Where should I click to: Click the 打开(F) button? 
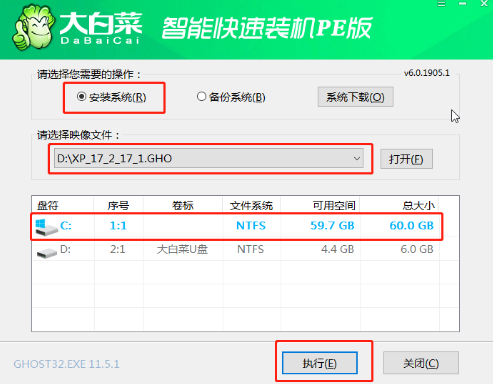[x=406, y=159]
